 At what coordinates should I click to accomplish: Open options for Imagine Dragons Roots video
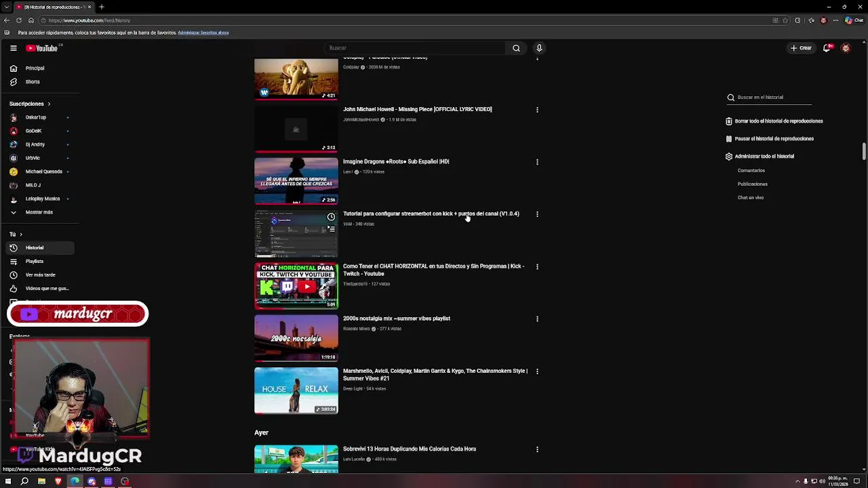(537, 162)
